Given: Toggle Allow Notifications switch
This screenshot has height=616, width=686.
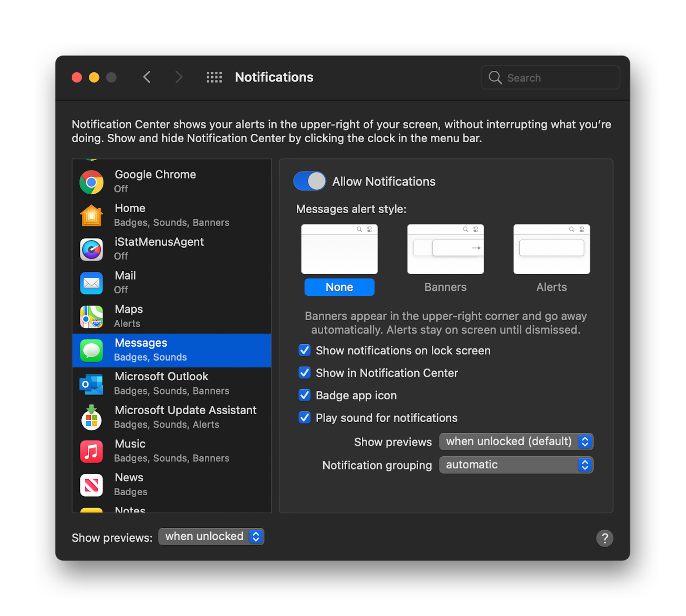Looking at the screenshot, I should (x=309, y=181).
